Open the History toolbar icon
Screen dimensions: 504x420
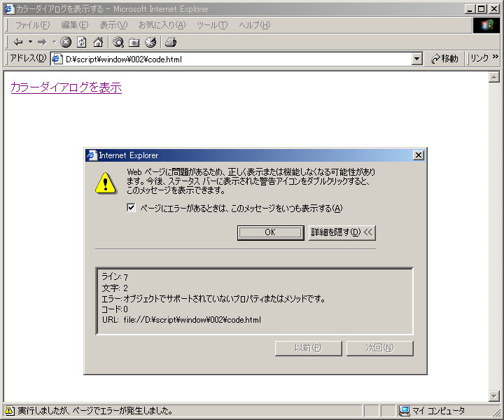pyautogui.click(x=150, y=42)
